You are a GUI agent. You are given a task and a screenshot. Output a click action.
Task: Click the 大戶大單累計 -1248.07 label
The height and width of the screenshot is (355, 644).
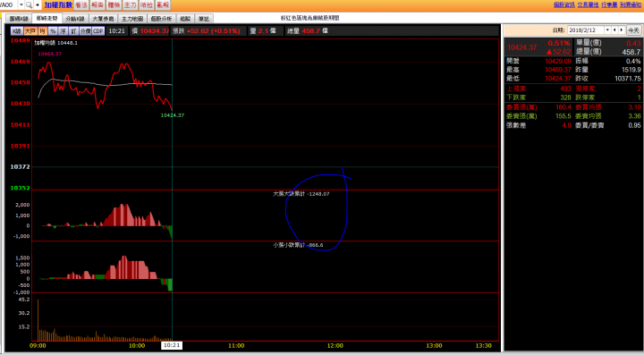point(301,194)
